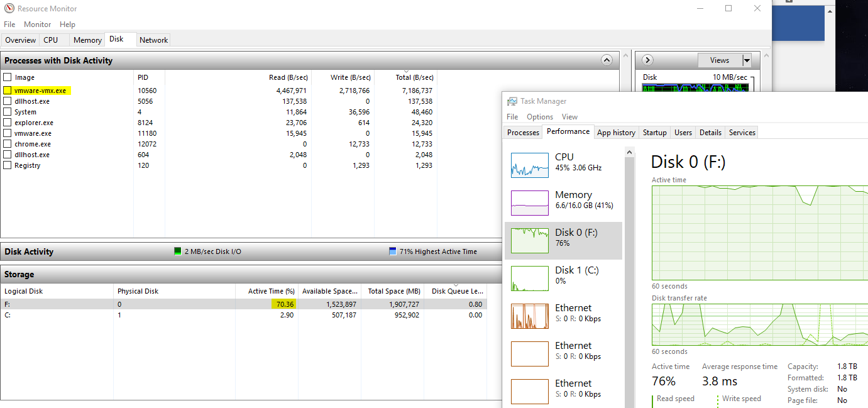Sort by Active Time (%) column header
The width and height of the screenshot is (868, 408).
point(266,291)
